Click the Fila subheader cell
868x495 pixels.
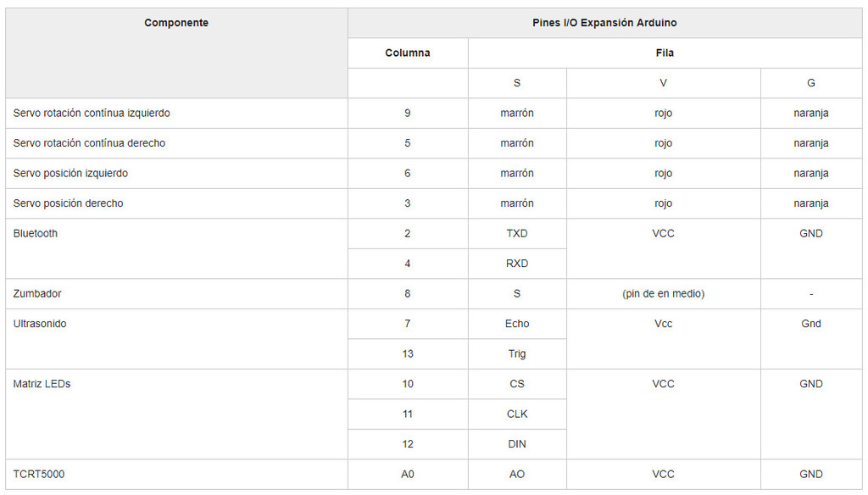point(665,53)
